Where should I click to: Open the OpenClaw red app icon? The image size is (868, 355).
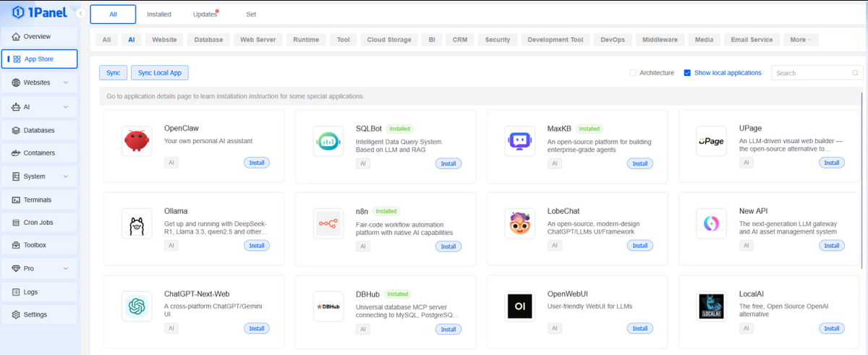coord(137,141)
